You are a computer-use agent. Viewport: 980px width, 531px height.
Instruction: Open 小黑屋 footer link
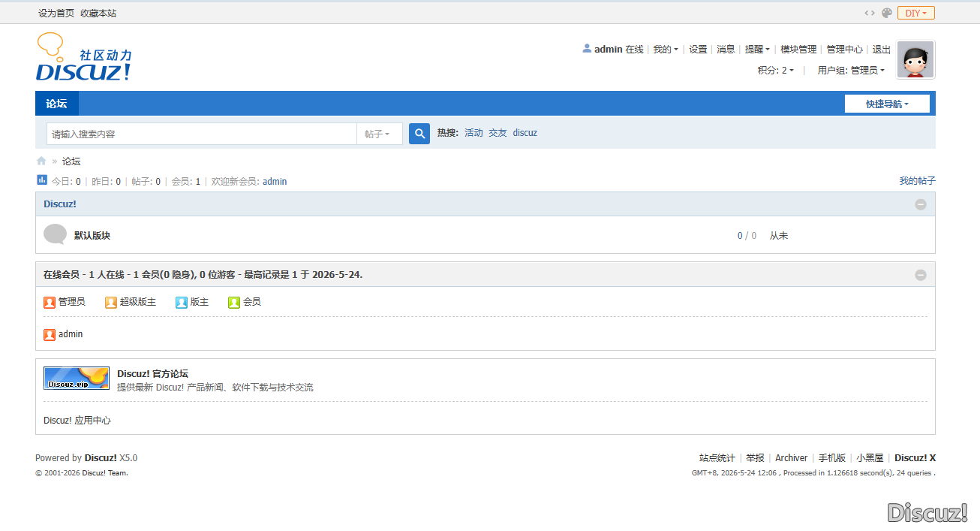(x=870, y=458)
